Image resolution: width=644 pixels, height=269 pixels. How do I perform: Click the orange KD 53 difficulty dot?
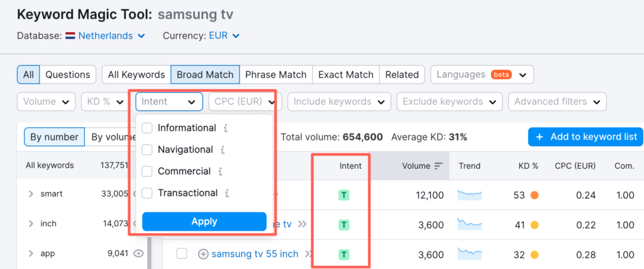tap(535, 195)
